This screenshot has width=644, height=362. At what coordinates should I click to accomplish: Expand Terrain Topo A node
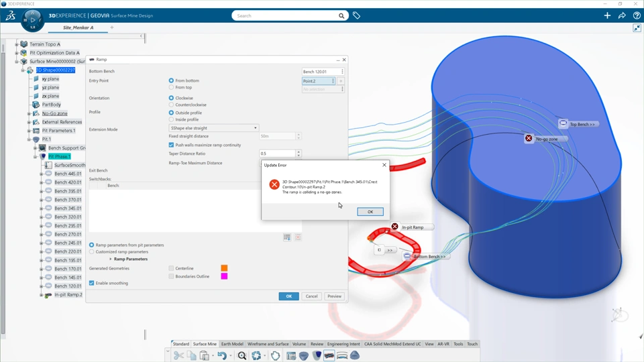click(x=16, y=44)
